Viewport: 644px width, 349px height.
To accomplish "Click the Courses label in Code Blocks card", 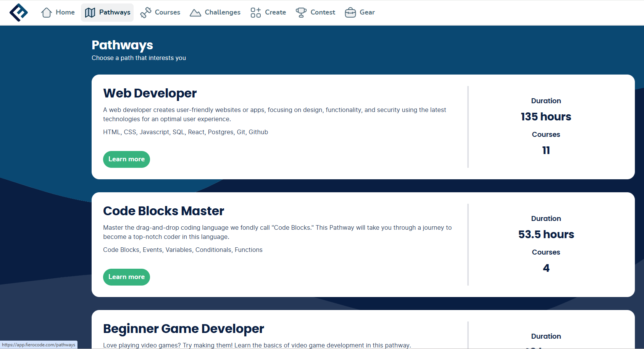I will click(546, 252).
